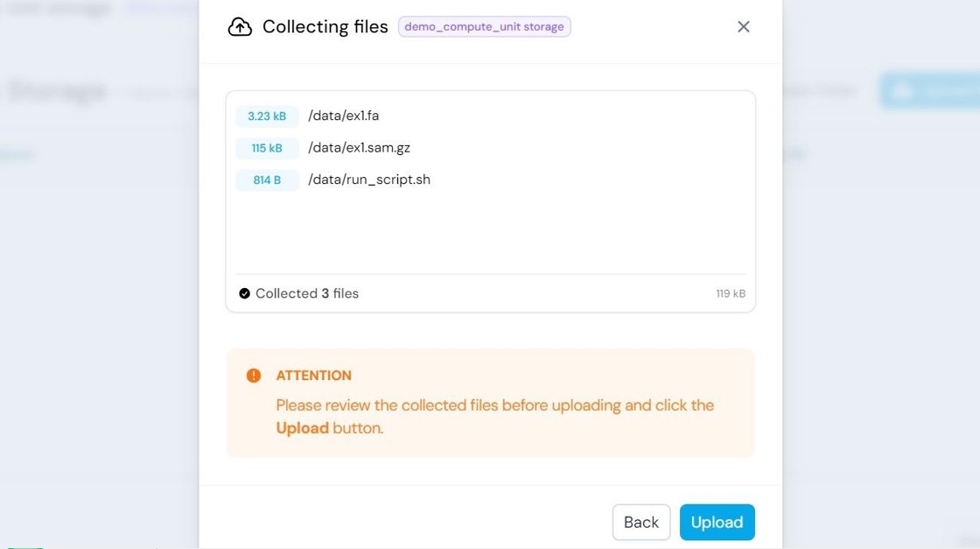Click the 3.23 kB size badge
The image size is (980, 549).
267,116
